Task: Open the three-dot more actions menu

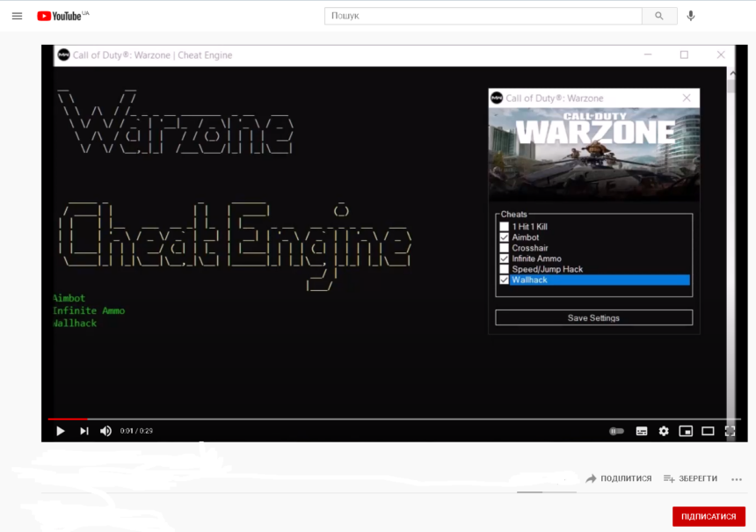Action: pos(736,478)
